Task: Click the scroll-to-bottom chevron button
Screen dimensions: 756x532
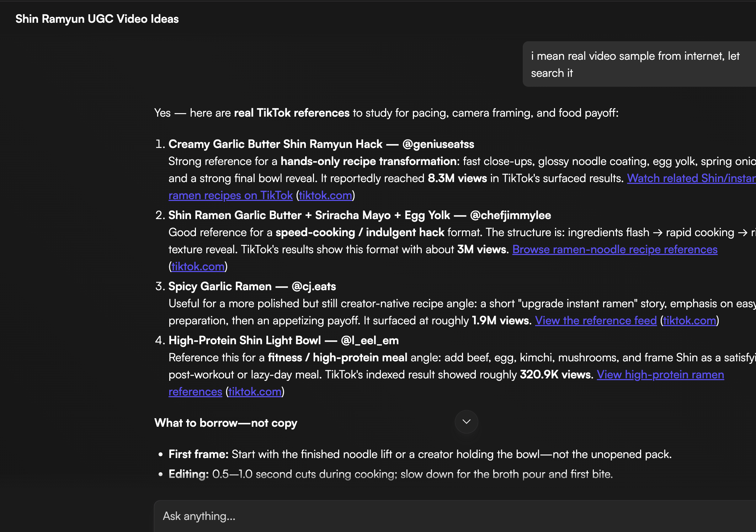Action: (x=466, y=422)
